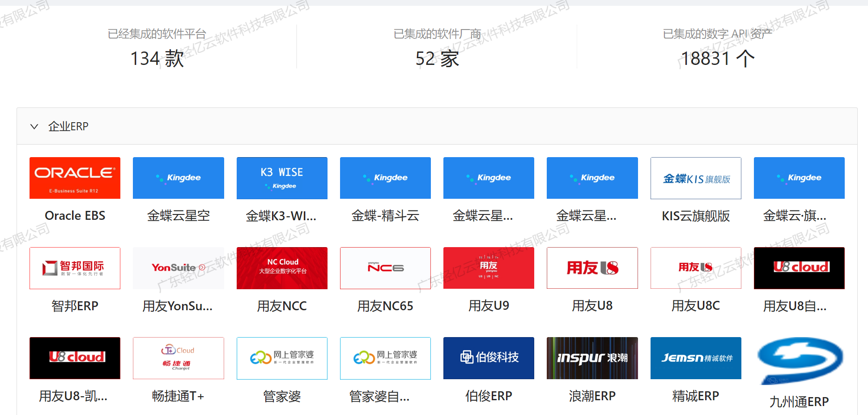The image size is (868, 415).
Task: Click the logo above 用友U8 label
Action: [x=592, y=268]
